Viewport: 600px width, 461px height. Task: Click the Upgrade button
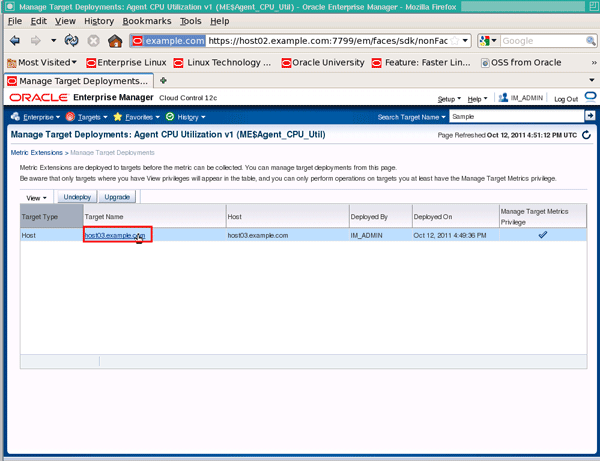[x=117, y=197]
